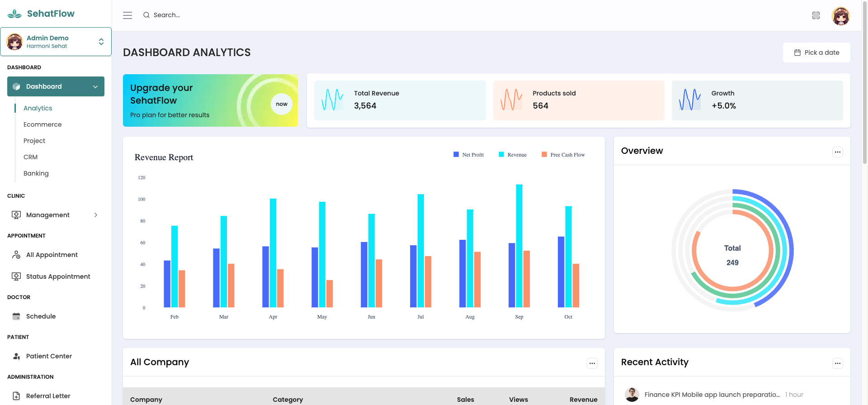Click the Pick a date button

tap(816, 52)
